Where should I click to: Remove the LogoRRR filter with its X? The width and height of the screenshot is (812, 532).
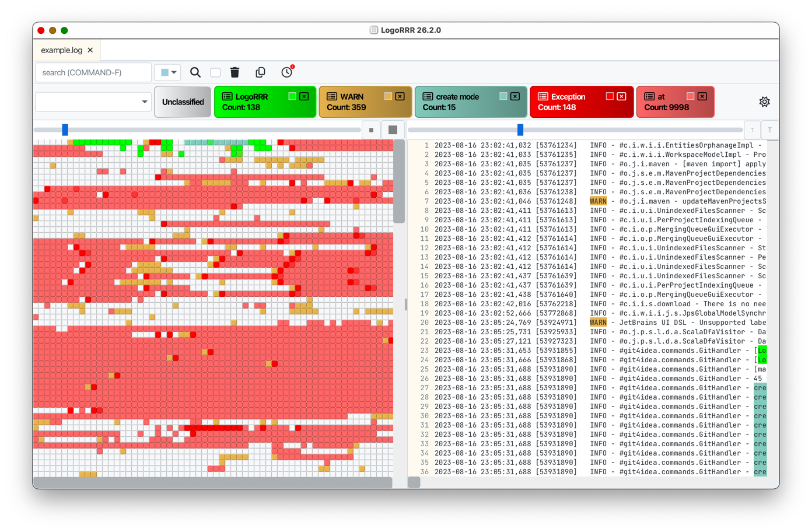pyautogui.click(x=304, y=96)
